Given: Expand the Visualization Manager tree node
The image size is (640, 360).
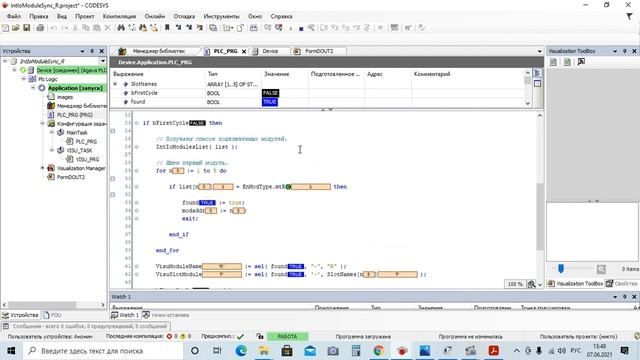Looking at the screenshot, I should (42, 168).
